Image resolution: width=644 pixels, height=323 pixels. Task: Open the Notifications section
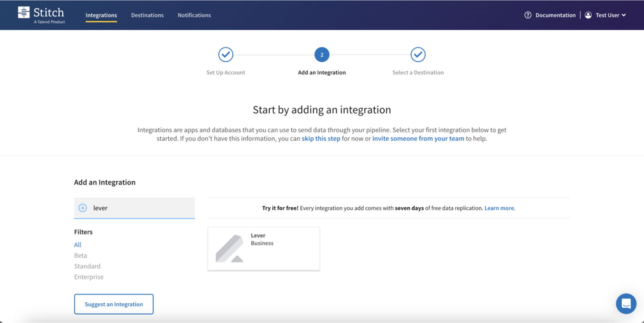[x=194, y=15]
